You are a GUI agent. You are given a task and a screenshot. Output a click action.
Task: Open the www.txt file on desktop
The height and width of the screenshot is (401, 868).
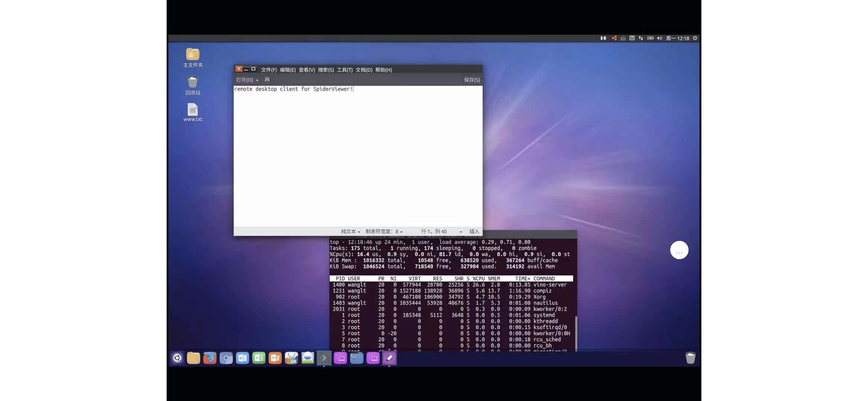coord(193,112)
